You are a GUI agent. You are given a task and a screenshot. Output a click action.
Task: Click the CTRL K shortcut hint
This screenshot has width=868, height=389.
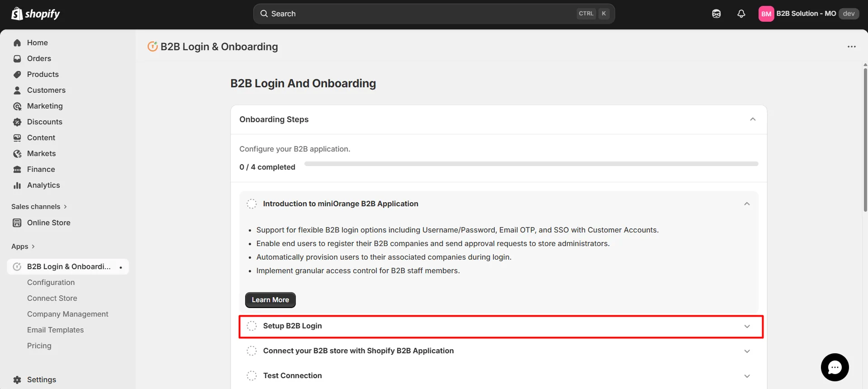pos(593,14)
